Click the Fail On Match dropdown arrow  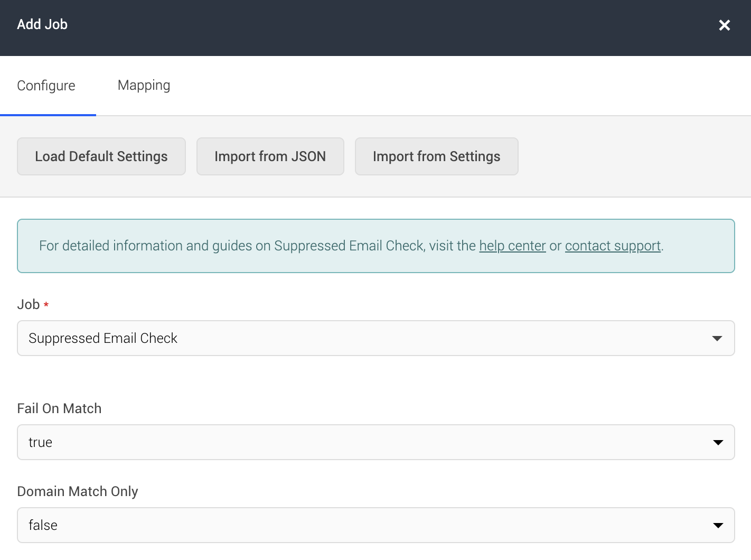pos(717,442)
